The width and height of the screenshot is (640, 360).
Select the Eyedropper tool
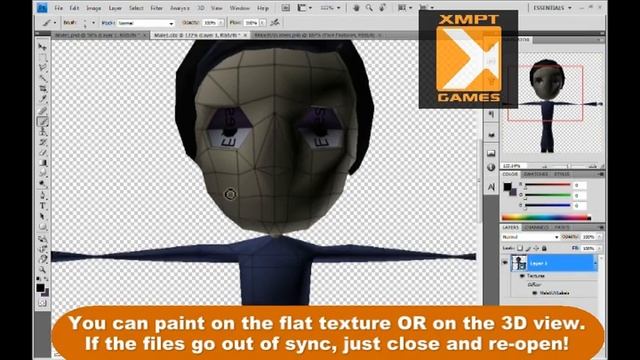[42, 99]
